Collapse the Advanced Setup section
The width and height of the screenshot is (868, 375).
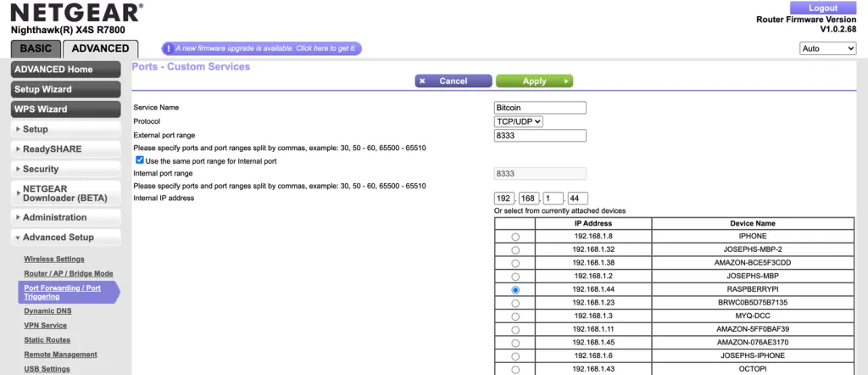66,238
